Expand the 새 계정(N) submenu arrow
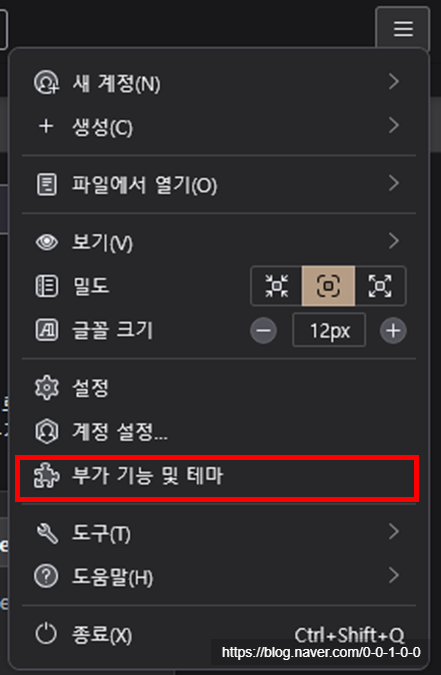The image size is (441, 675). 394,82
